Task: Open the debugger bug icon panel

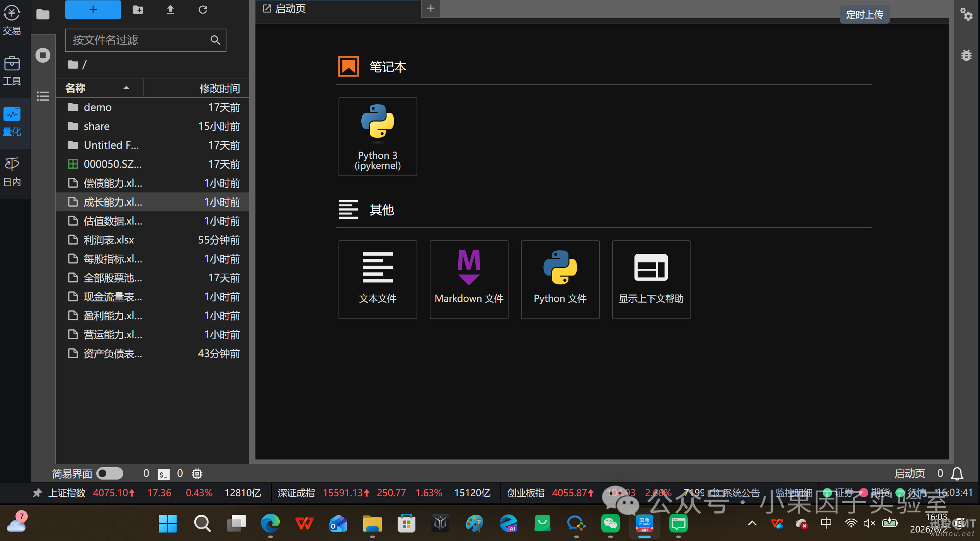Action: (x=966, y=55)
